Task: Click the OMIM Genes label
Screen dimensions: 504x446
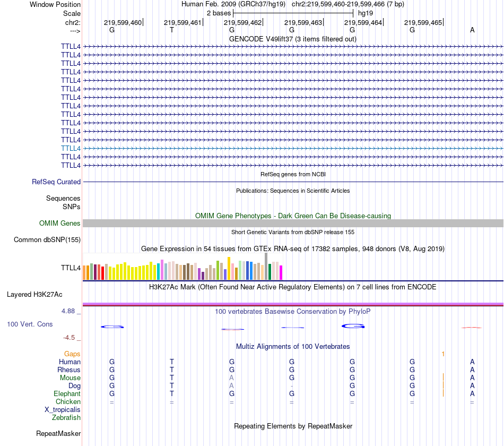Action: 60,224
